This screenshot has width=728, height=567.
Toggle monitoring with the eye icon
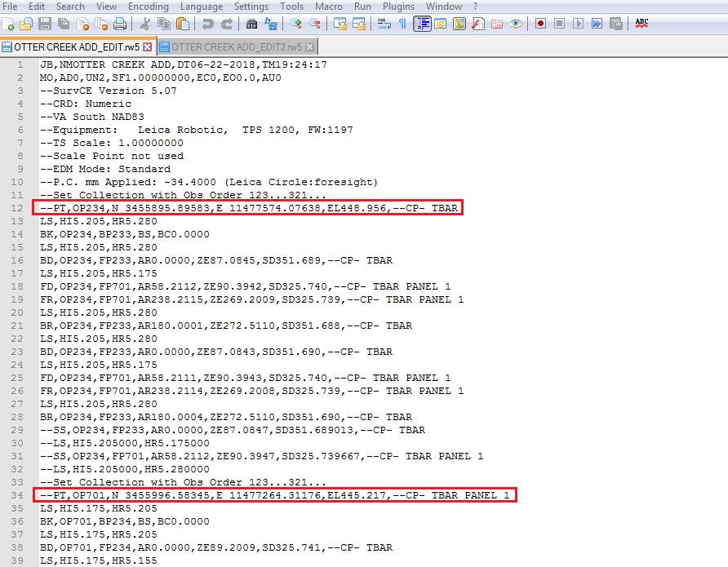coord(516,24)
